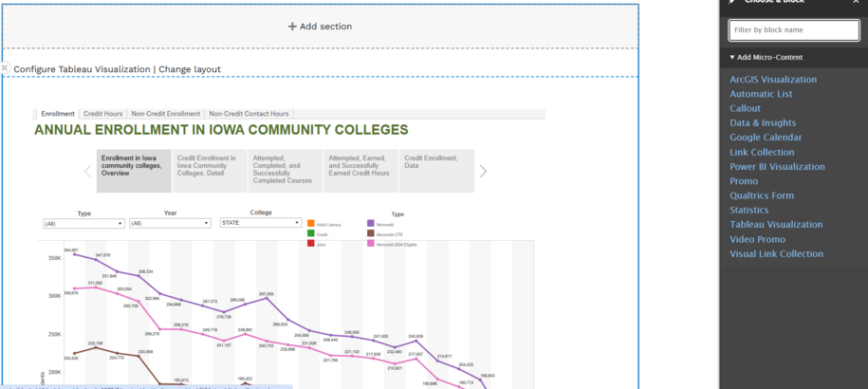This screenshot has width=868, height=389.
Task: Choose the Power BI Visualization block
Action: (x=777, y=167)
